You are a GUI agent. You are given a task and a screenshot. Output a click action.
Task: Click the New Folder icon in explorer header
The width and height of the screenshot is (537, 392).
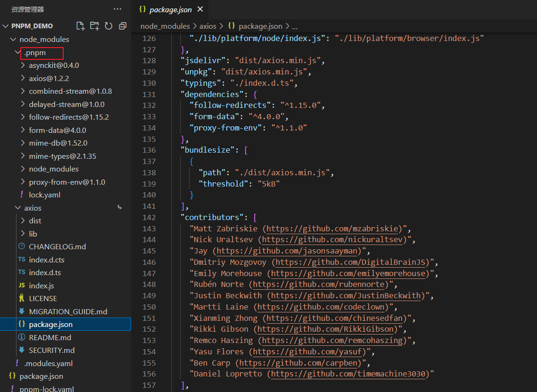pyautogui.click(x=94, y=26)
